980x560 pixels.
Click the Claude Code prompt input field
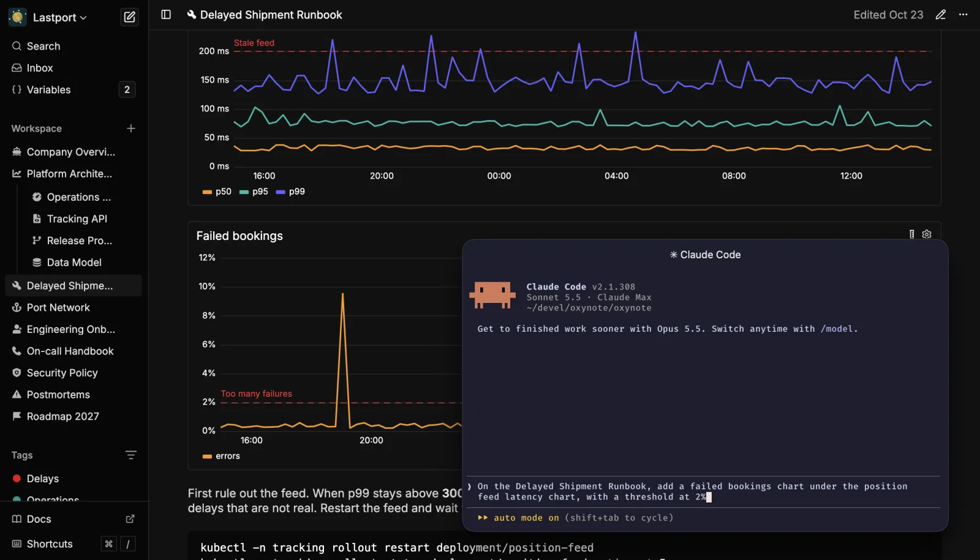(703, 491)
